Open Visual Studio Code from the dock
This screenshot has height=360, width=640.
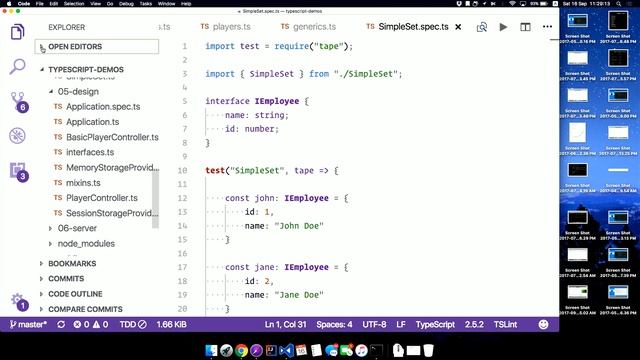pos(286,350)
